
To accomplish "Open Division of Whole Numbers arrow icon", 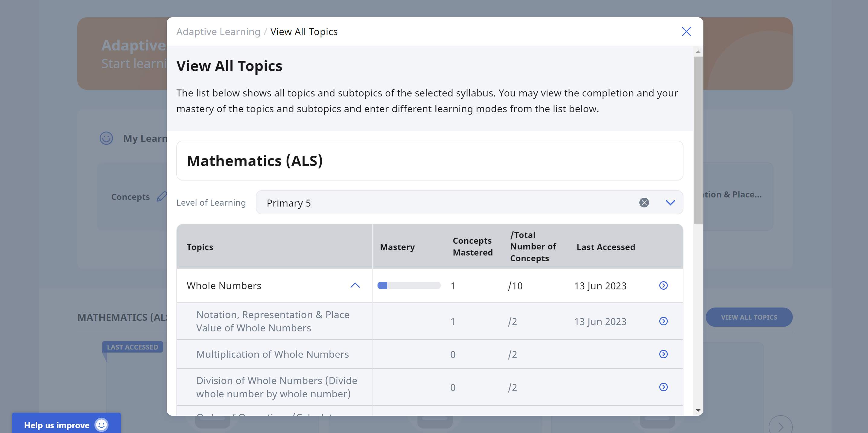I will point(663,387).
